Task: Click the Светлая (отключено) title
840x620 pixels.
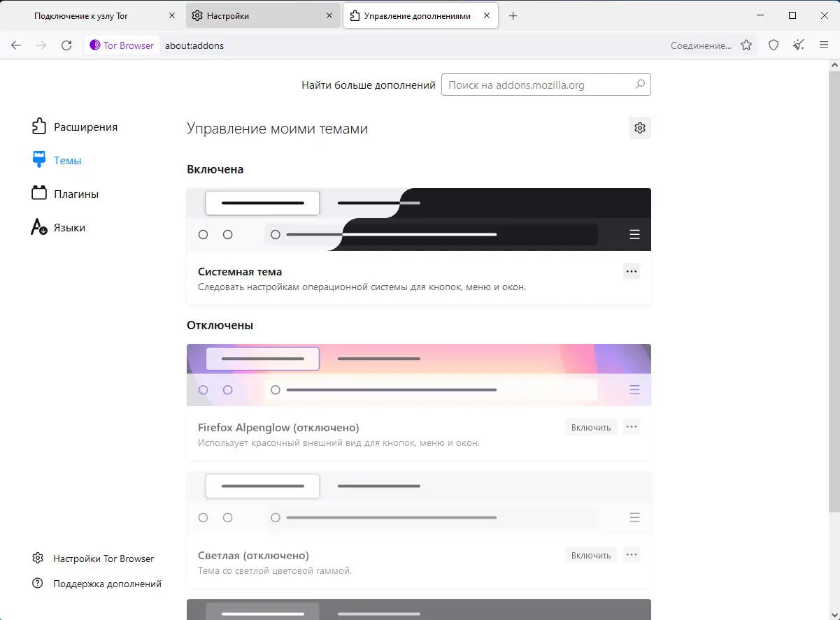Action: click(x=253, y=555)
